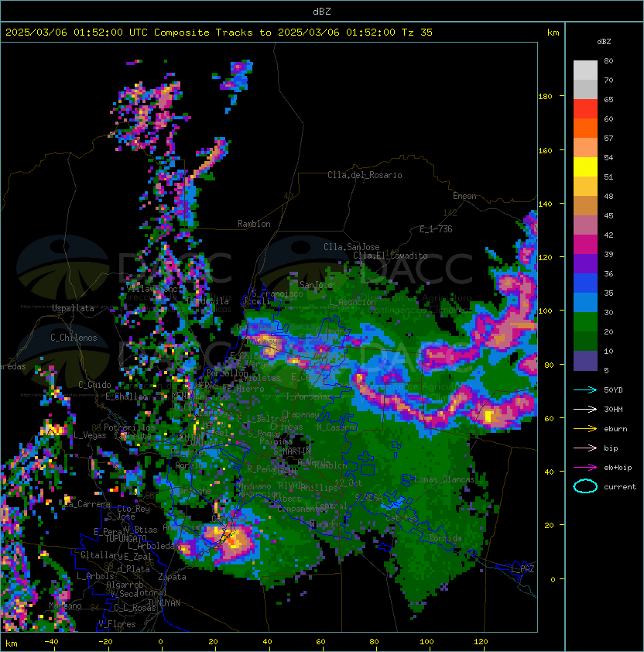644x652 pixels.
Task: Select the light grey 70-80 dBZ swatch
Action: [585, 70]
